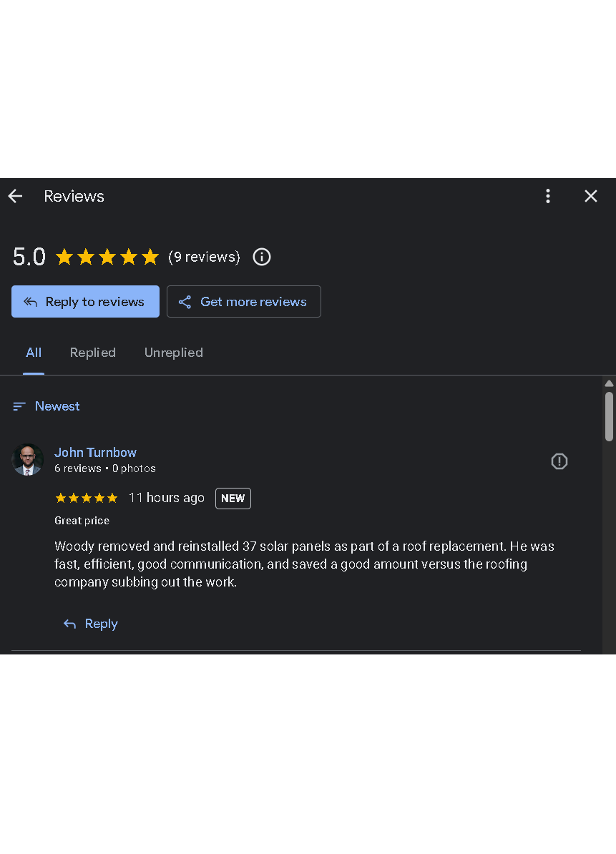The height and width of the screenshot is (854, 616).
Task: Visit the John Turnbow reviewer name link
Action: [95, 453]
